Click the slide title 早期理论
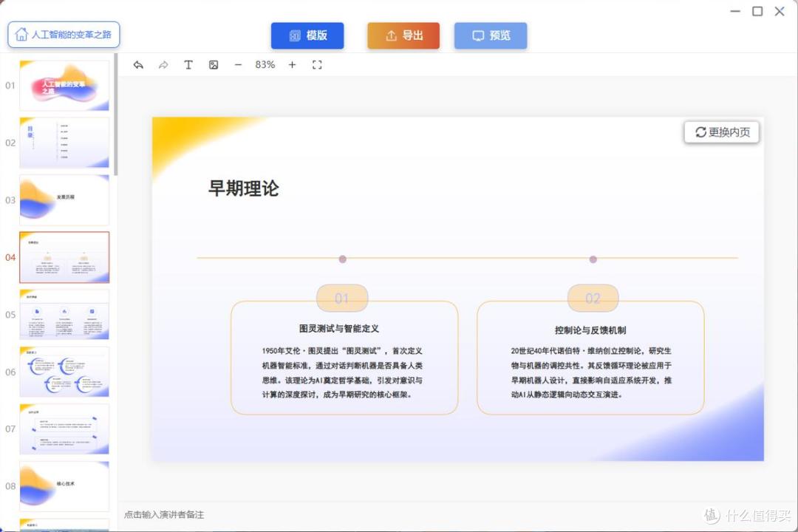This screenshot has width=798, height=532. point(244,188)
